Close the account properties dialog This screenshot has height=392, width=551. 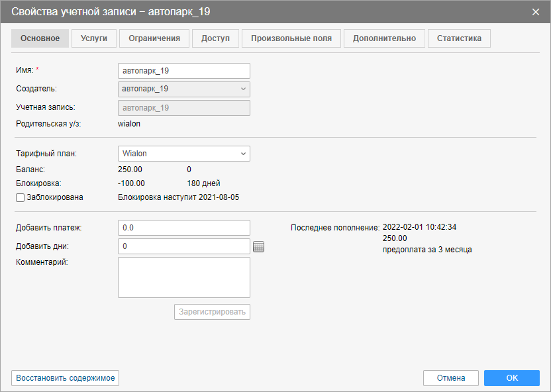click(536, 12)
